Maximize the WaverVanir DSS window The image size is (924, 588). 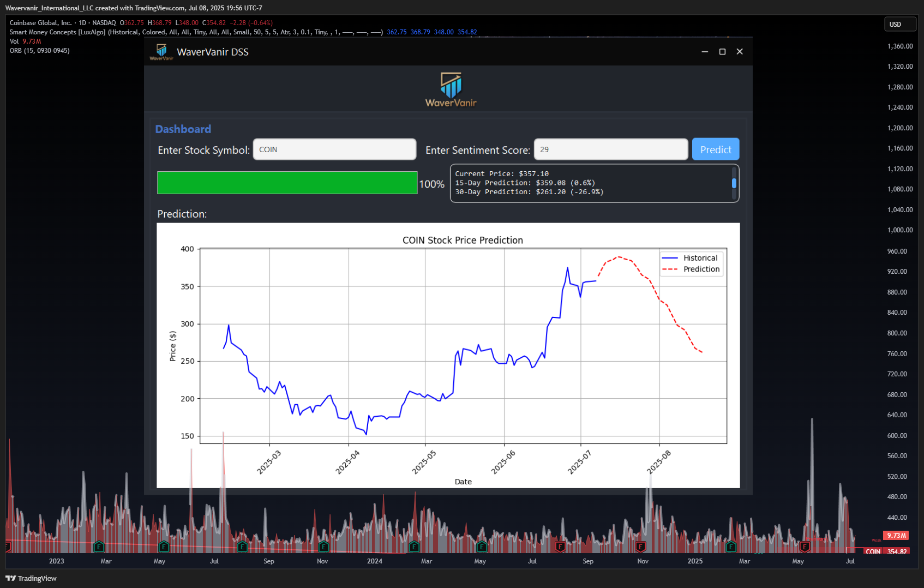[722, 52]
